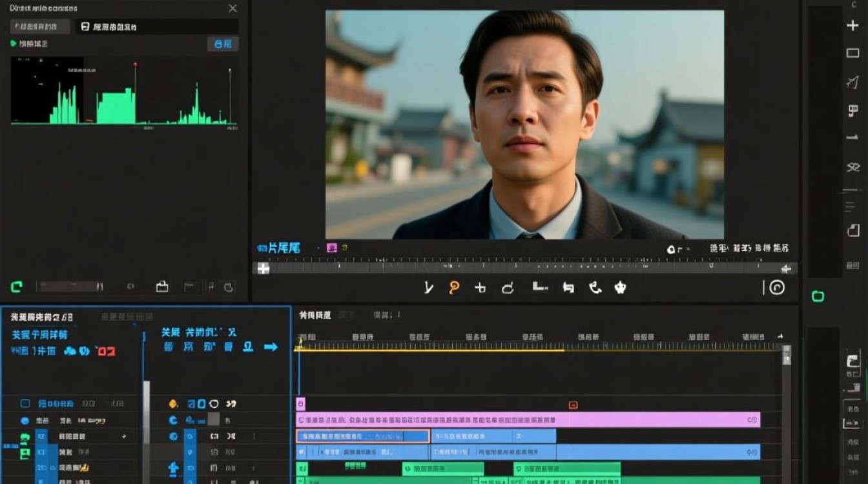Click the bracket pair icon in the third track header row
Viewport: 868px width, 484px height.
pyautogui.click(x=214, y=437)
